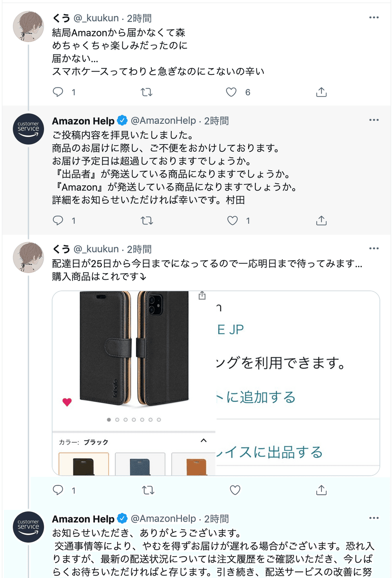Open more options on Amazon Help's last tweet
The width and height of the screenshot is (392, 578).
(x=374, y=518)
